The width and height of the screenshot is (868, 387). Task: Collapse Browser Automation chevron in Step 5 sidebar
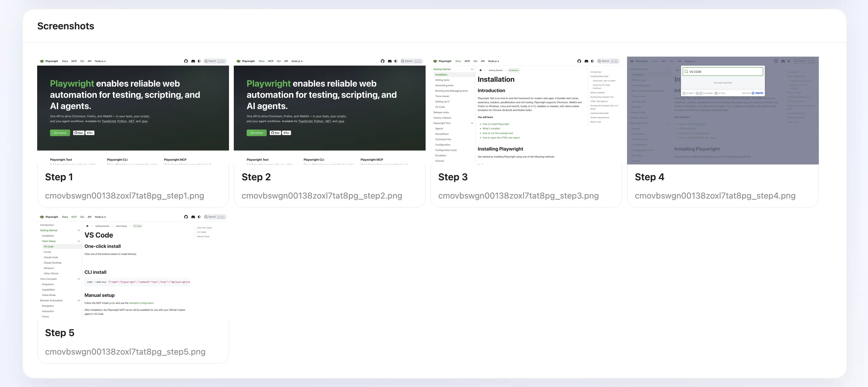coord(79,300)
